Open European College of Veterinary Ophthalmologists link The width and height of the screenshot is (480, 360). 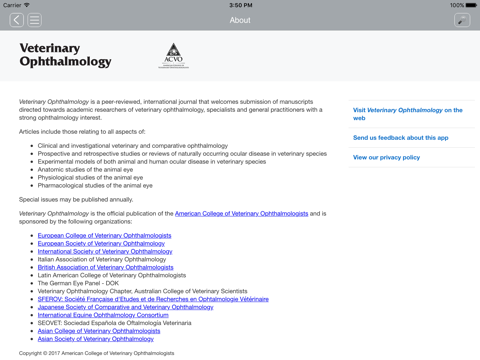[104, 236]
